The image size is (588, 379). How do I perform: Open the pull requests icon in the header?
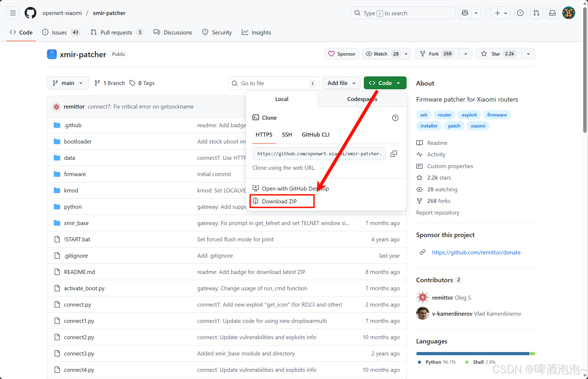pos(536,13)
